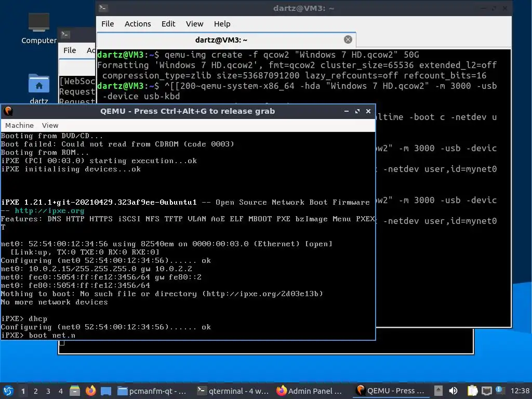Click the '-device usb-kbd' line in terminal
The width and height of the screenshot is (532, 399).
[141, 96]
